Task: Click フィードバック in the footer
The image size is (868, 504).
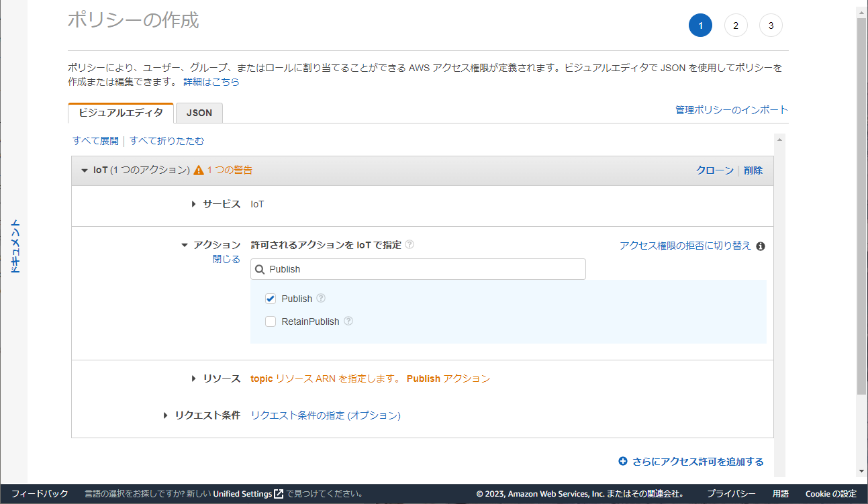Action: tap(40, 494)
